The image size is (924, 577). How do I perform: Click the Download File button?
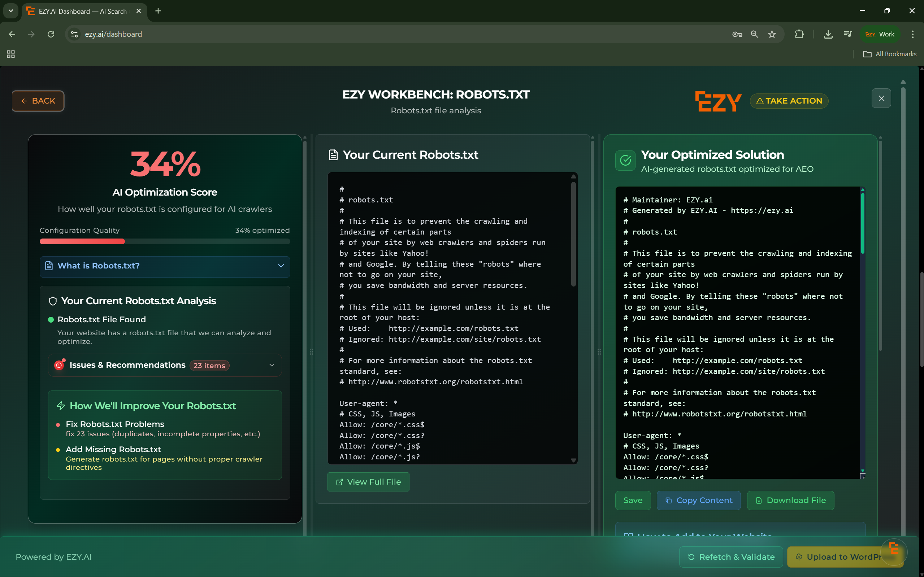point(790,500)
